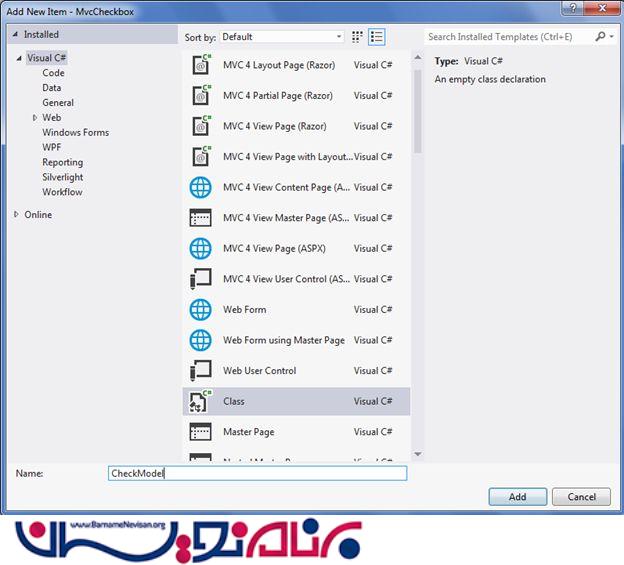Click the MVC 4 Partial Page (Razor) icon
This screenshot has height=565, width=624.
click(201, 95)
